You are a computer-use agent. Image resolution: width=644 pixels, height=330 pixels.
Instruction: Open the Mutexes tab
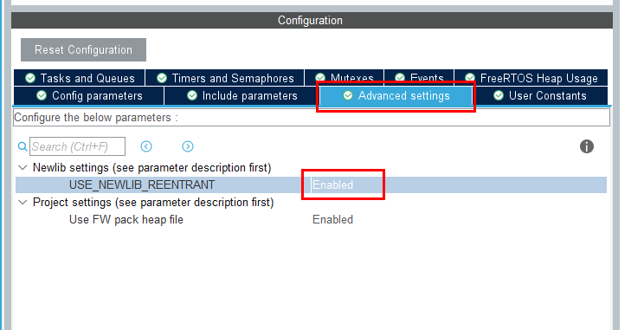tap(345, 78)
